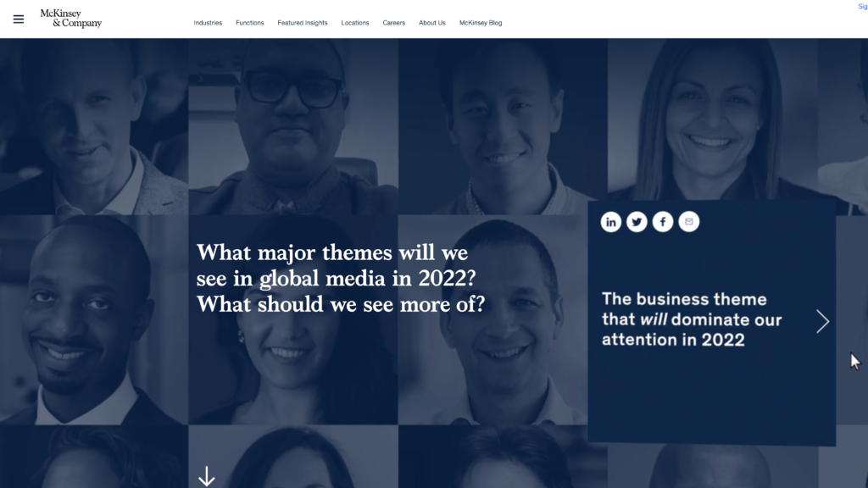This screenshot has height=488, width=868.
Task: Open the Industries menu
Action: [x=208, y=23]
